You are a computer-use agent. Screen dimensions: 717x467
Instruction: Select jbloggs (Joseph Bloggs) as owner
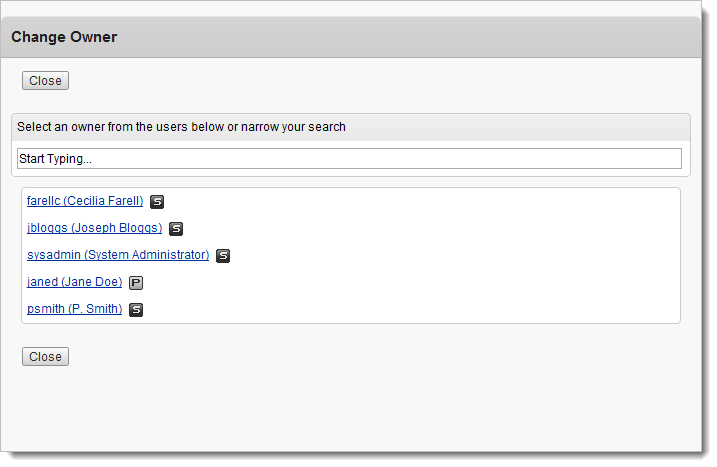(95, 228)
